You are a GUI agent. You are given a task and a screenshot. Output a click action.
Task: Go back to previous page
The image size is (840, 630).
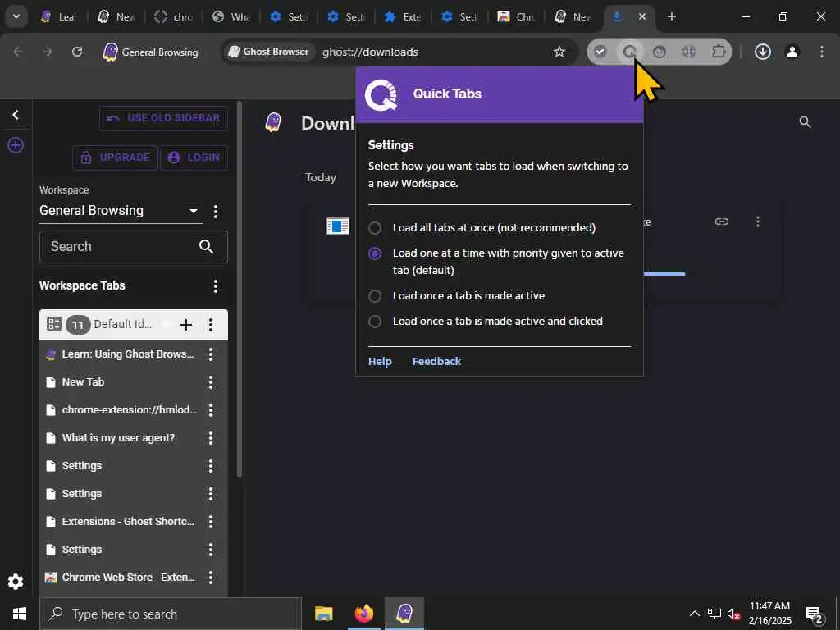point(18,52)
